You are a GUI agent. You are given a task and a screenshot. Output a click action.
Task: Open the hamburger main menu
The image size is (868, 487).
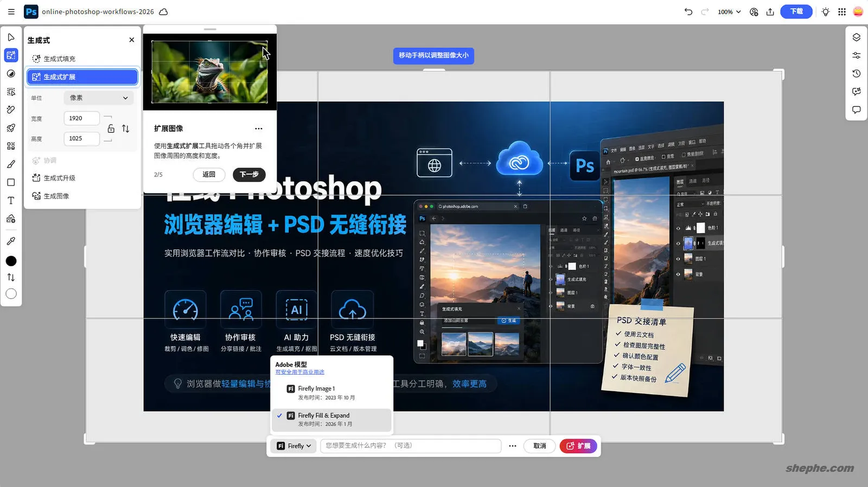(x=11, y=11)
